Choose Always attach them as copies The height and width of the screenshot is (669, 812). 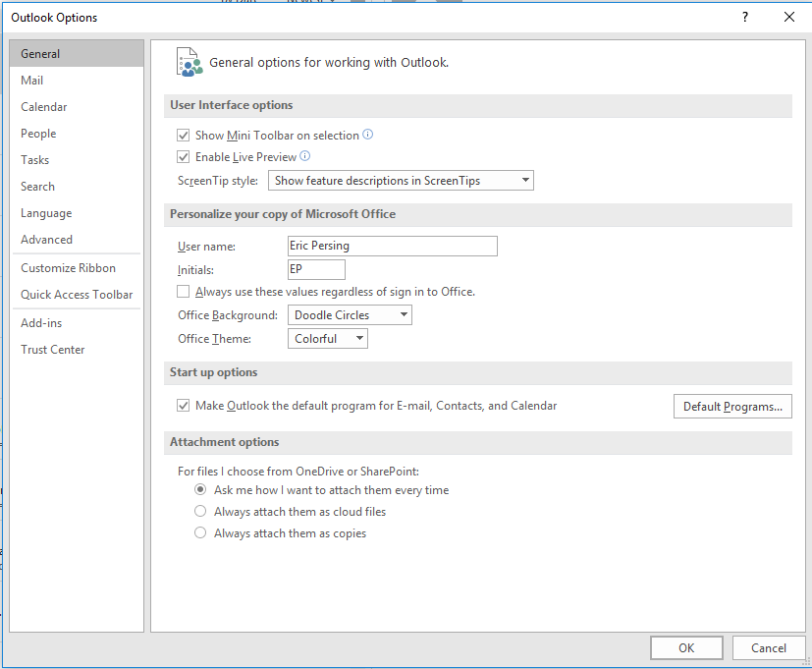click(x=200, y=533)
